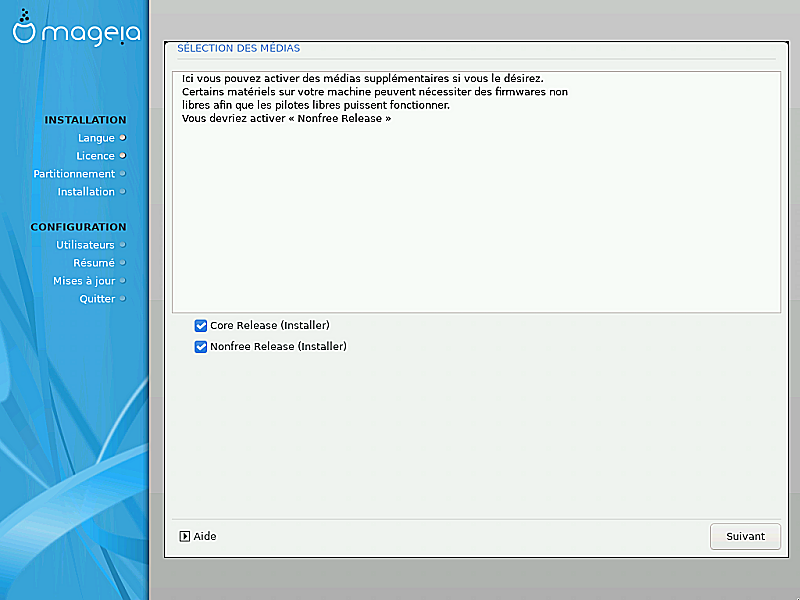
Task: Click the step indicator dot beside Langue
Action: click(122, 138)
